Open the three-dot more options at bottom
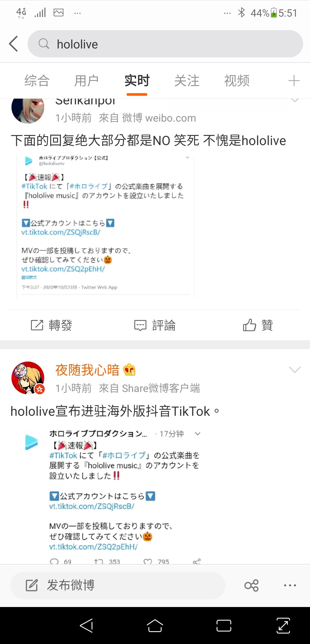 tap(290, 586)
